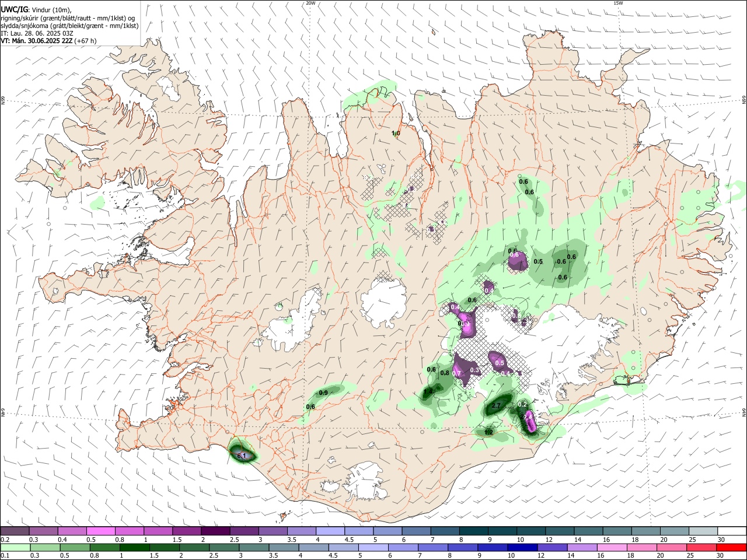Click the bright red swatch labeled 30
Screen dimensions: 747x560
(731, 547)
